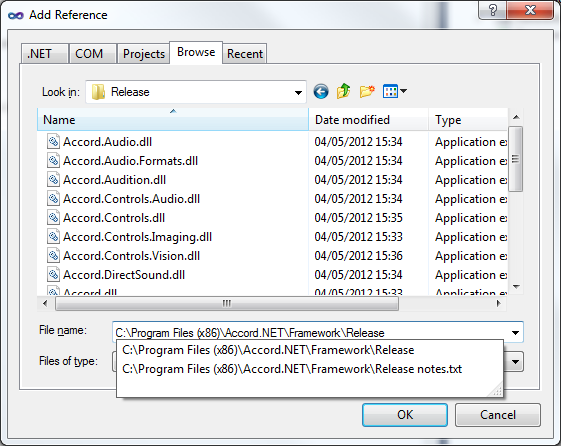Expand the Files of type dropdown arrow
Image resolution: width=561 pixels, height=446 pixels.
tap(515, 362)
